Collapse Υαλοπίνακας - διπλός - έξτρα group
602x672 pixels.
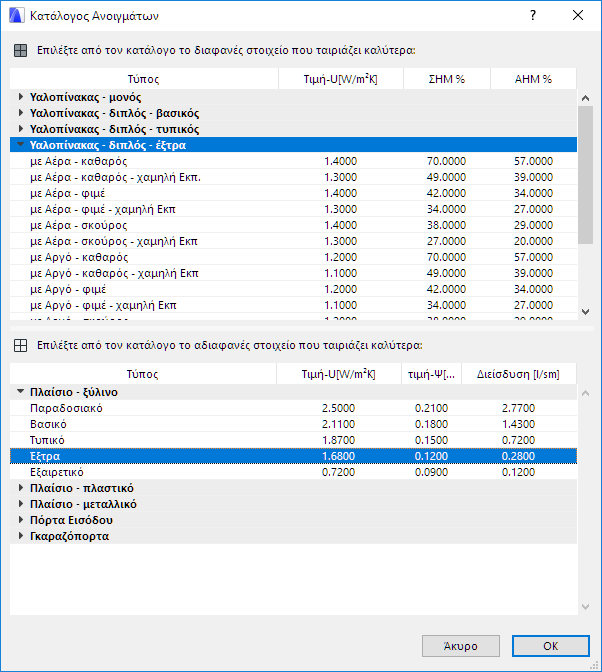[x=21, y=145]
